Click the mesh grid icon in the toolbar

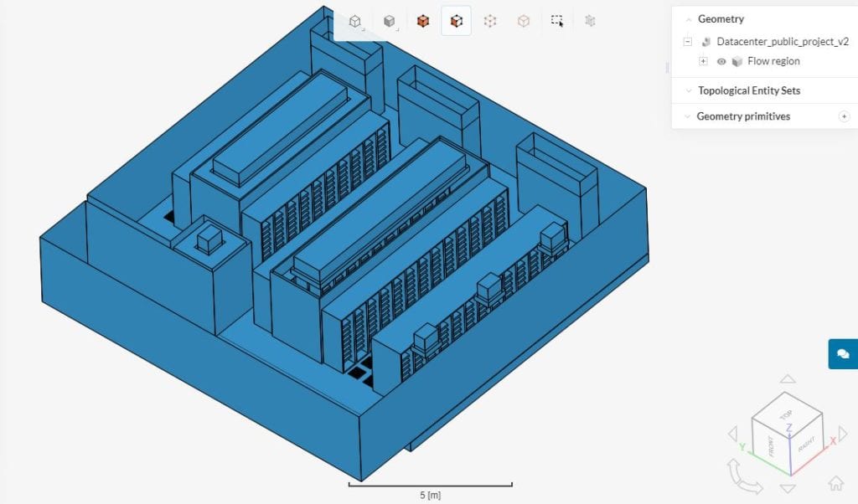click(x=590, y=20)
